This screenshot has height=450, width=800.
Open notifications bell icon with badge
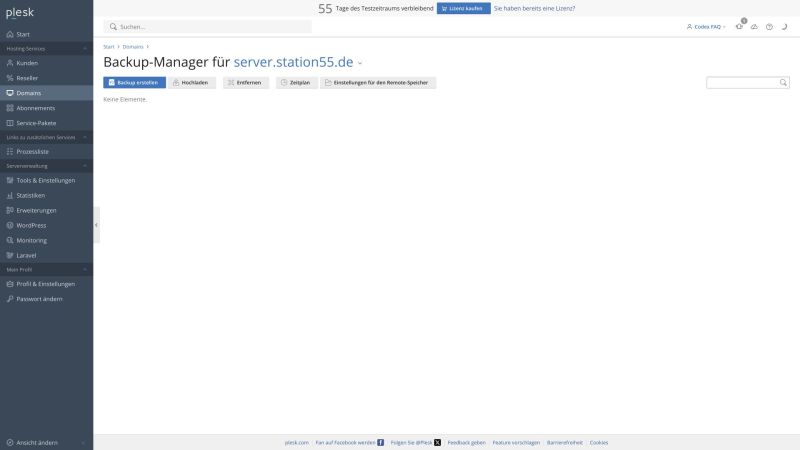coord(740,26)
